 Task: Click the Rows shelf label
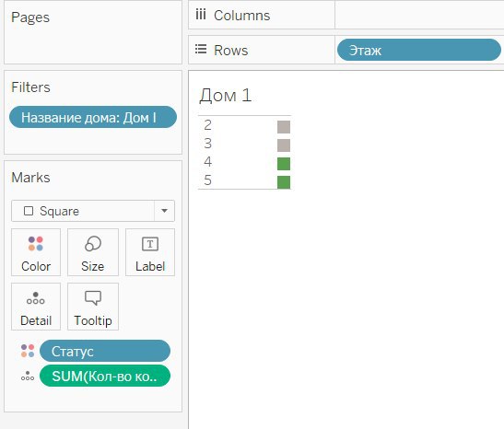click(x=231, y=50)
